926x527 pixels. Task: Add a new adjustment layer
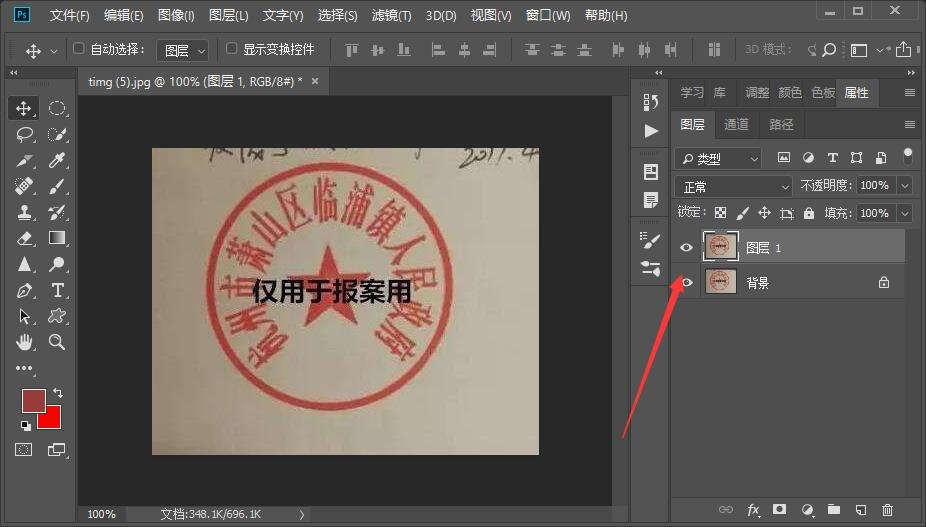coord(807,510)
